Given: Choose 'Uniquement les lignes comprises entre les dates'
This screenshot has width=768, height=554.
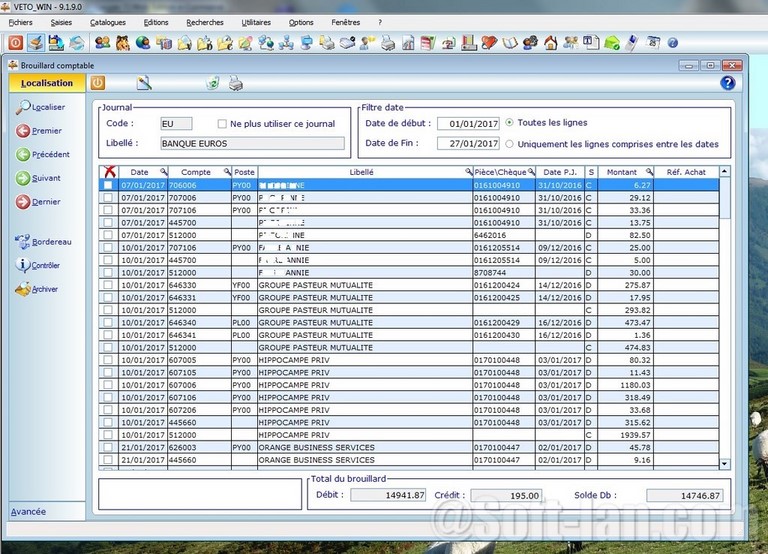Looking at the screenshot, I should coord(510,144).
